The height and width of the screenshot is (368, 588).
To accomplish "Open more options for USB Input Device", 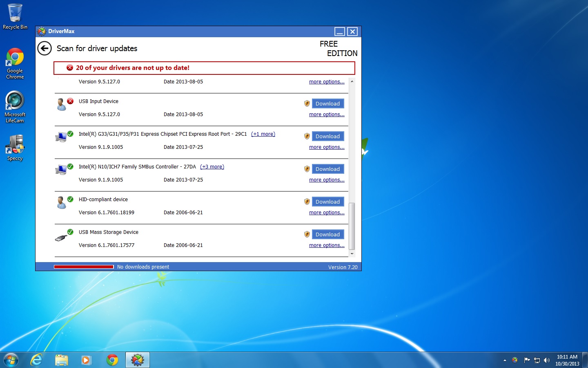I will click(327, 114).
